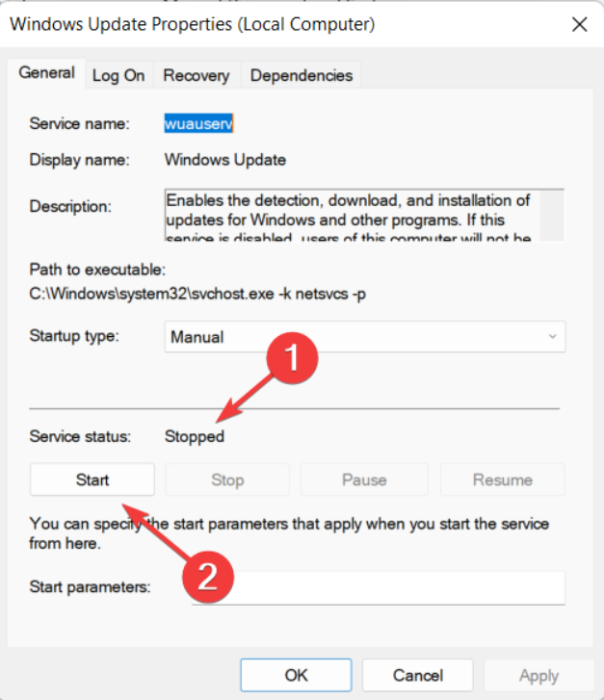Screen dimensions: 604x700
Task: Click the Pause service button
Action: 364,480
